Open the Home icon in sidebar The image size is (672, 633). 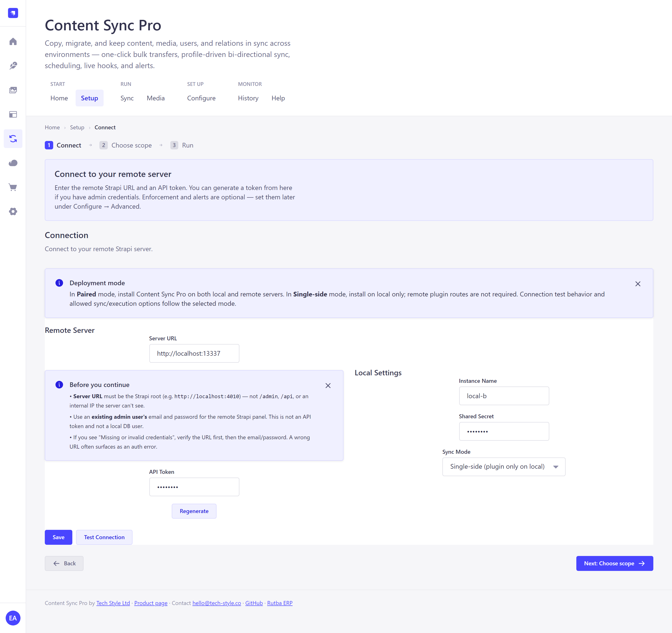click(13, 42)
